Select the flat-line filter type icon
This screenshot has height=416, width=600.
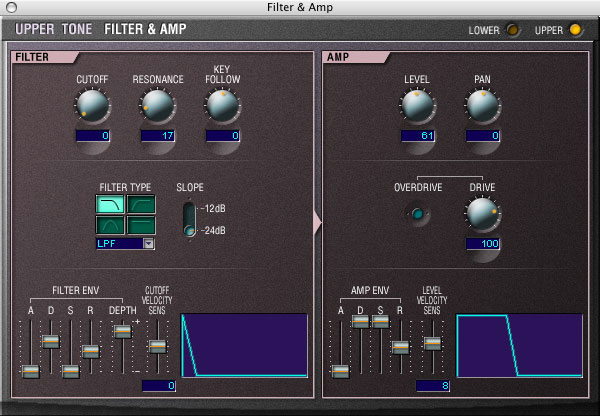click(x=141, y=227)
